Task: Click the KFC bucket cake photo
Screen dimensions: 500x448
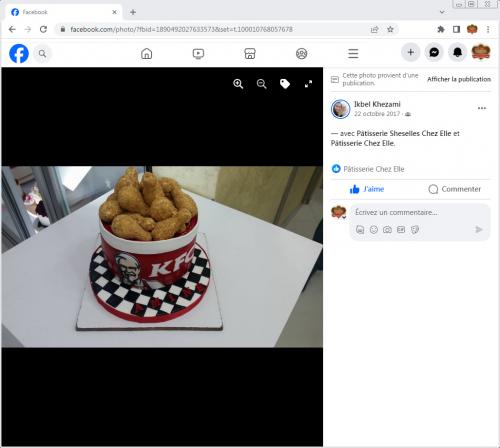Action: point(162,257)
